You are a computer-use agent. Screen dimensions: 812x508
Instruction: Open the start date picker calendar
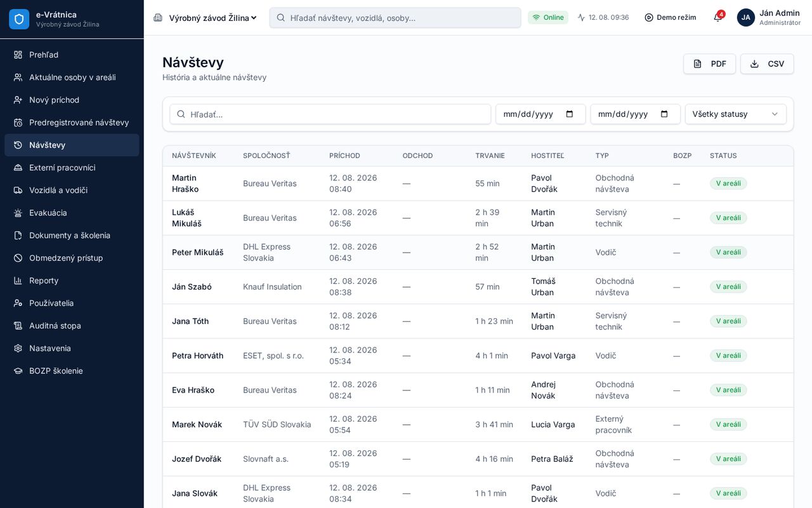pos(570,114)
